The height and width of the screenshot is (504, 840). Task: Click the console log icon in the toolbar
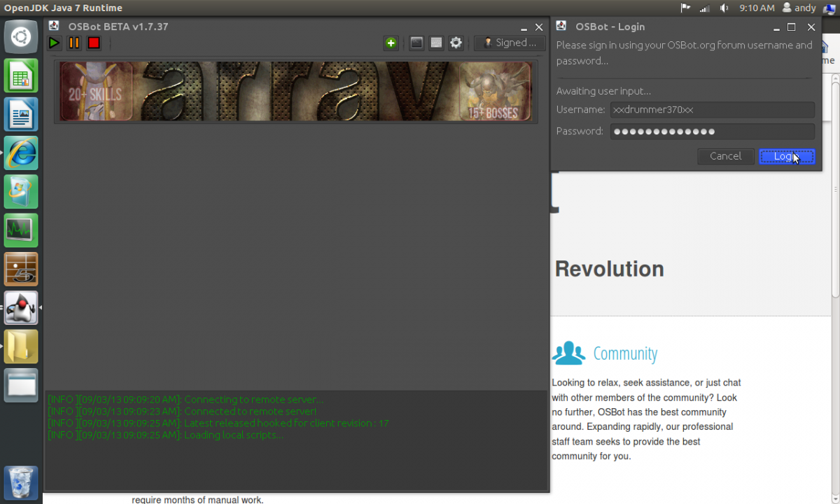tap(436, 43)
